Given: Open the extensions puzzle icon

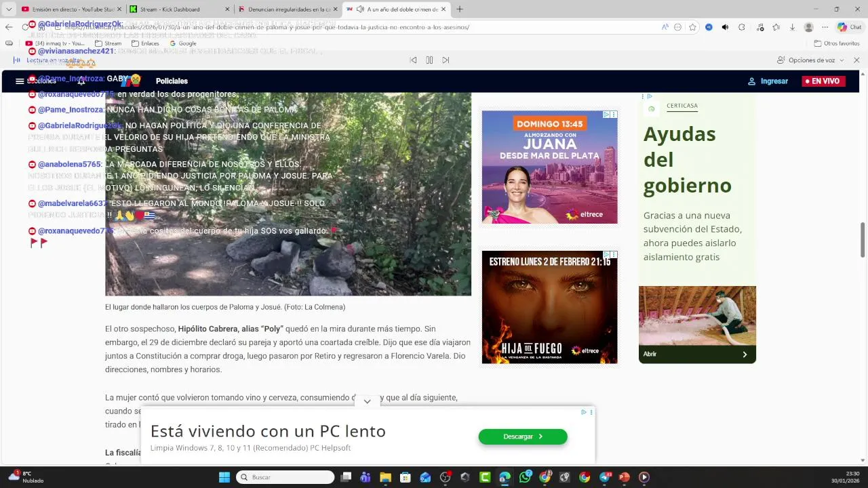Looking at the screenshot, I should point(741,27).
